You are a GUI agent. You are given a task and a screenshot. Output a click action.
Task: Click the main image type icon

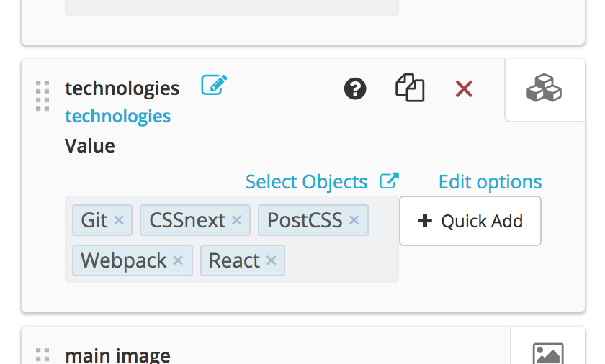click(548, 354)
